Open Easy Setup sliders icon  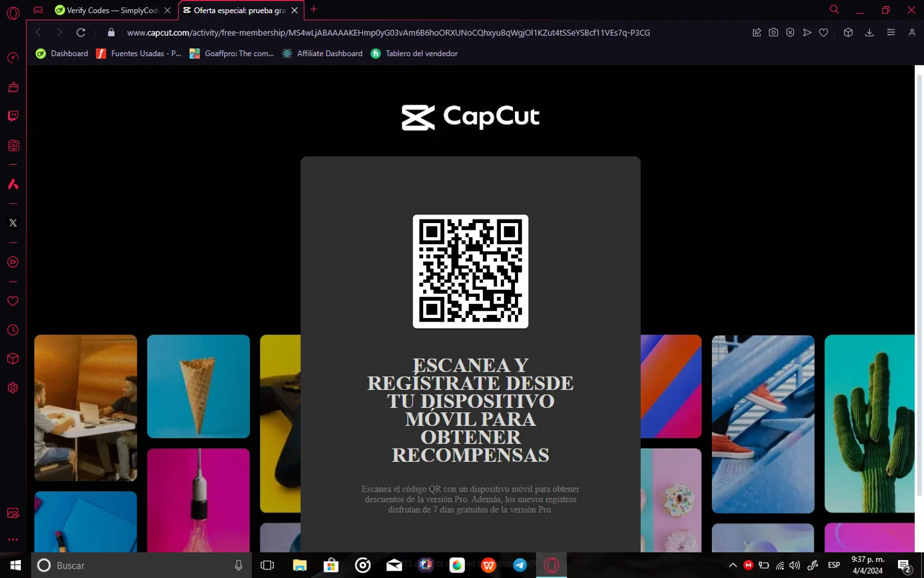coord(891,33)
